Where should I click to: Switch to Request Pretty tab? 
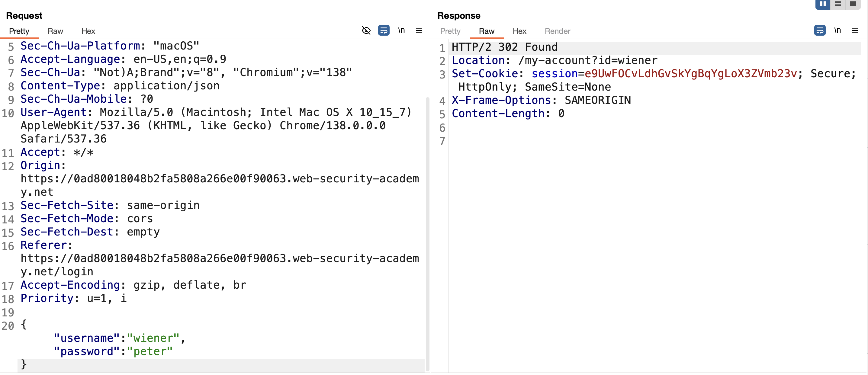click(x=19, y=31)
